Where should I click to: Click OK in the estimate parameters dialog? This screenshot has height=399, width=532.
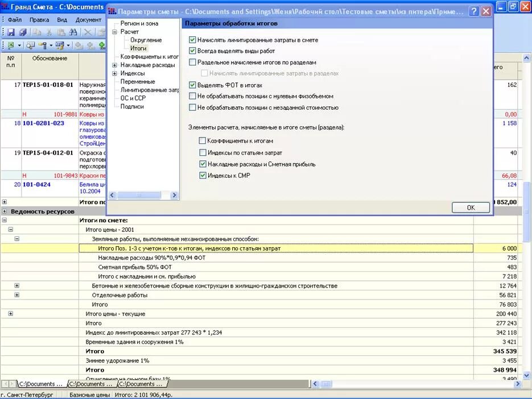471,207
